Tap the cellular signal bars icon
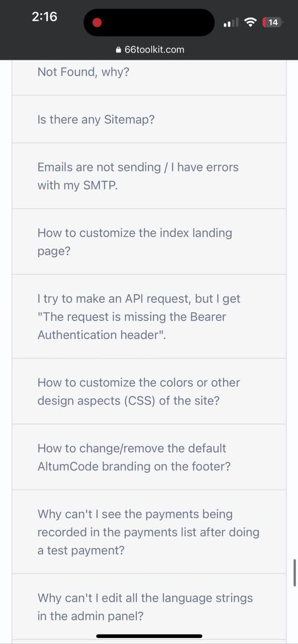The height and width of the screenshot is (644, 298). [x=231, y=23]
